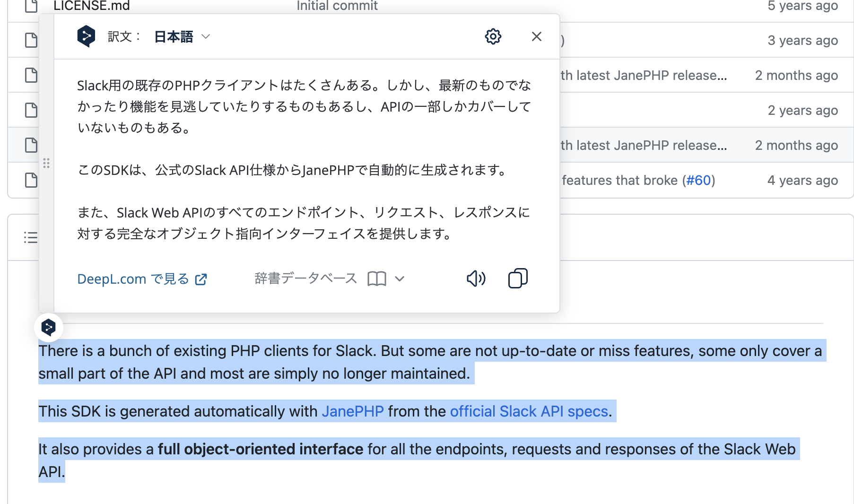The width and height of the screenshot is (854, 504).
Task: Click the DeepL logo in popup header
Action: tap(86, 36)
